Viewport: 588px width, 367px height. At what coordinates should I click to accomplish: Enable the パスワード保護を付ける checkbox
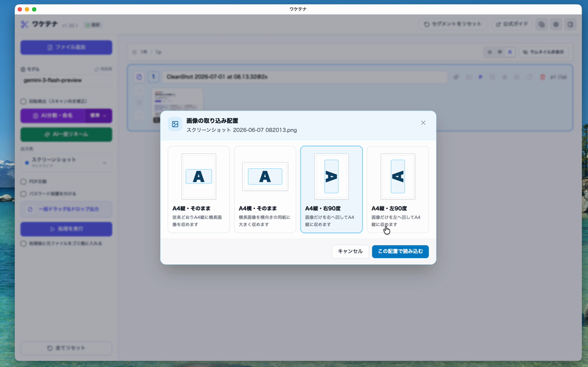24,194
